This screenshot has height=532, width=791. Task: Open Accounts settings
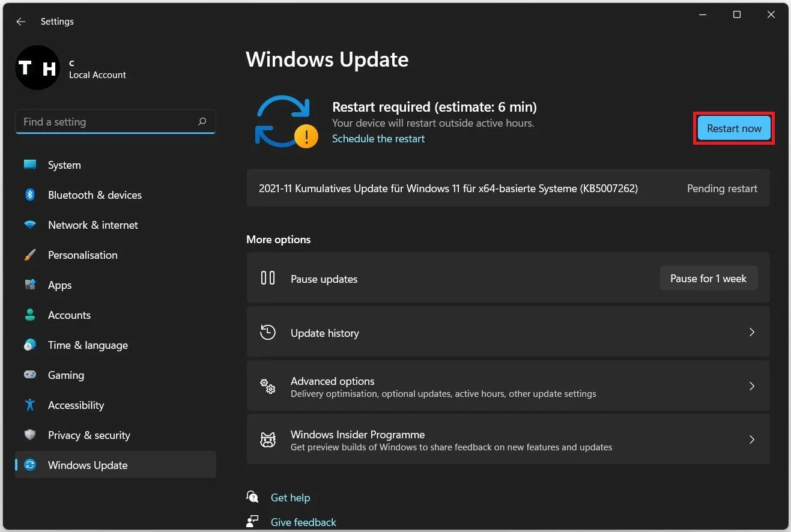pyautogui.click(x=115, y=315)
